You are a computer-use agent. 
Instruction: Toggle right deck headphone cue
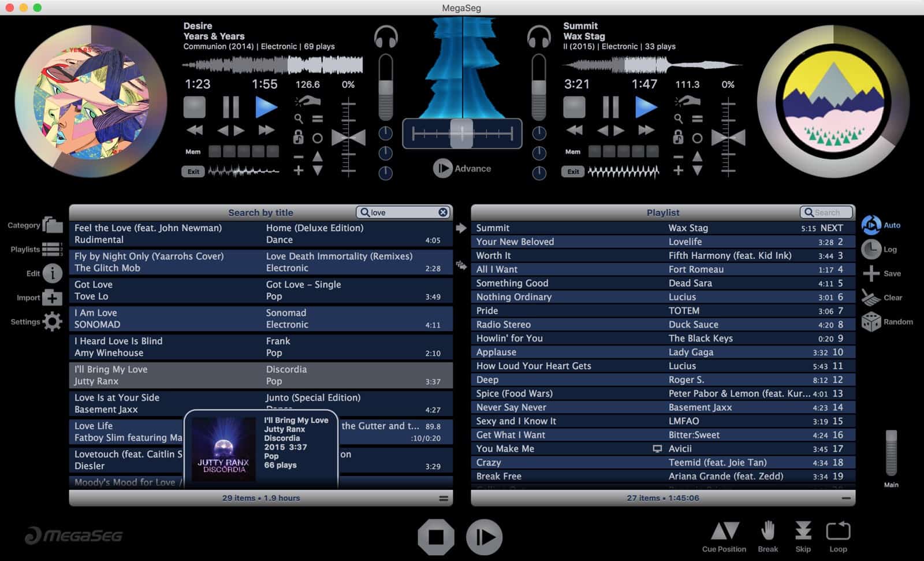[x=539, y=37]
